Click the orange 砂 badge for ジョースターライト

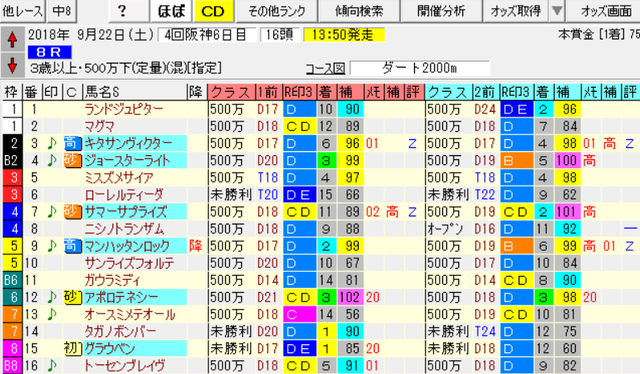point(72,160)
